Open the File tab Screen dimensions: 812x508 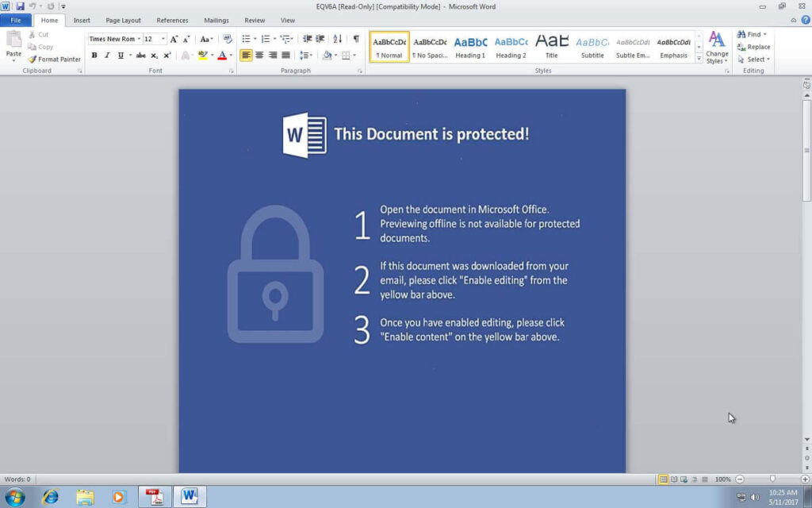[16, 20]
